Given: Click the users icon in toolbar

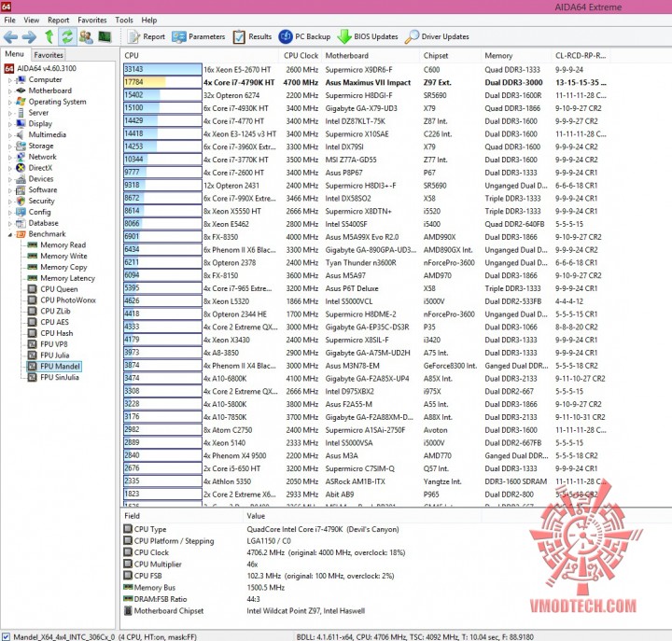Looking at the screenshot, I should pyautogui.click(x=86, y=36).
